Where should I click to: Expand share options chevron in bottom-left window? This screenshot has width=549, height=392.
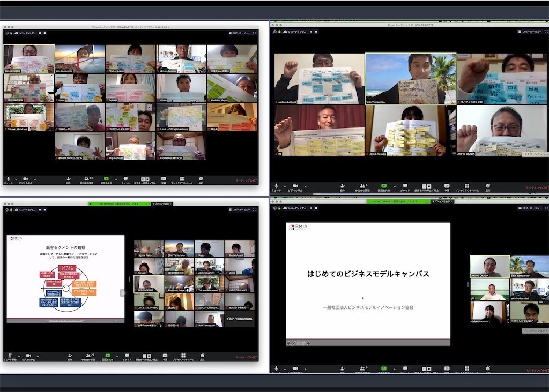tap(117, 356)
